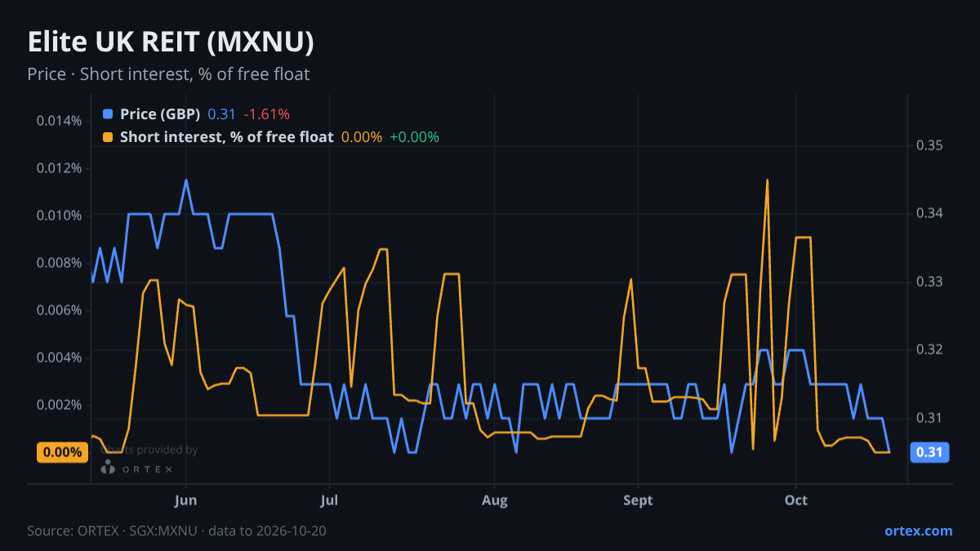Click the 0.006% left axis label
This screenshot has width=980, height=551.
(x=59, y=311)
